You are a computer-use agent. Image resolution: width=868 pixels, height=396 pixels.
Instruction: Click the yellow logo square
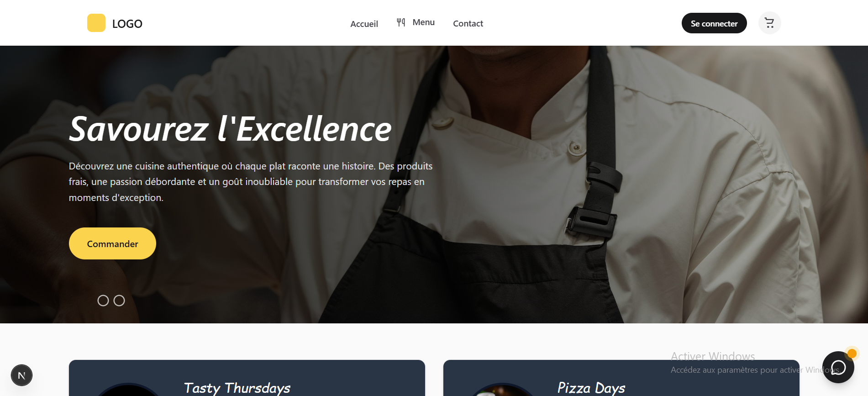click(x=96, y=23)
